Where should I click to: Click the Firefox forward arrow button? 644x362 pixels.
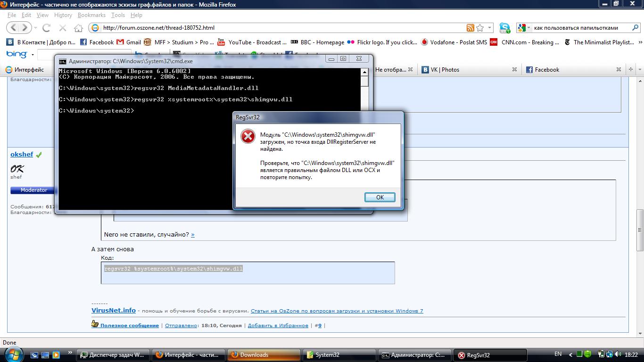pyautogui.click(x=25, y=28)
